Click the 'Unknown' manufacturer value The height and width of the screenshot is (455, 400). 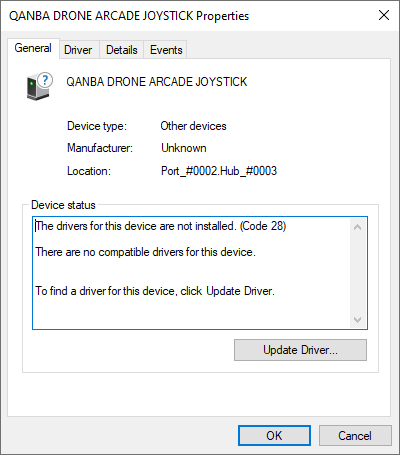tap(184, 148)
